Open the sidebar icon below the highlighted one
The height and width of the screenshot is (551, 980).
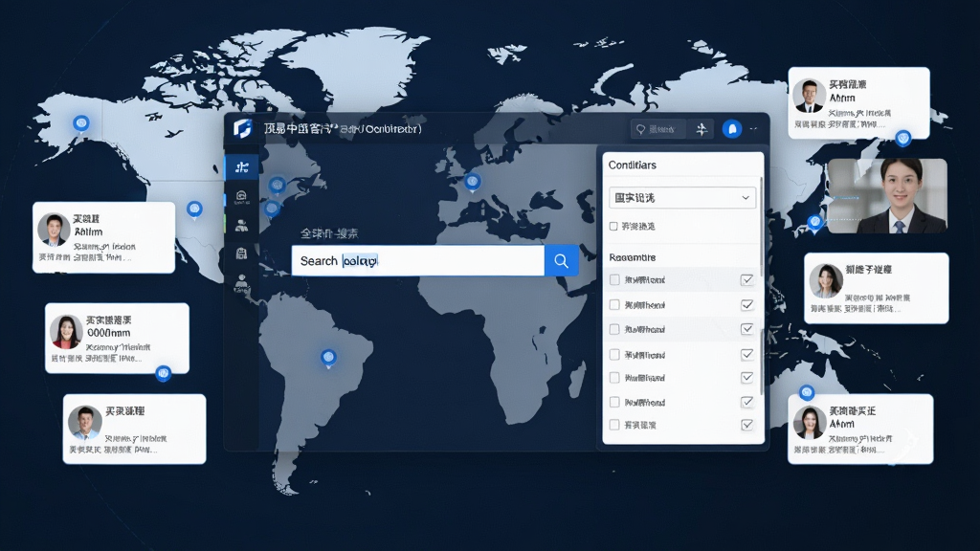pyautogui.click(x=242, y=196)
